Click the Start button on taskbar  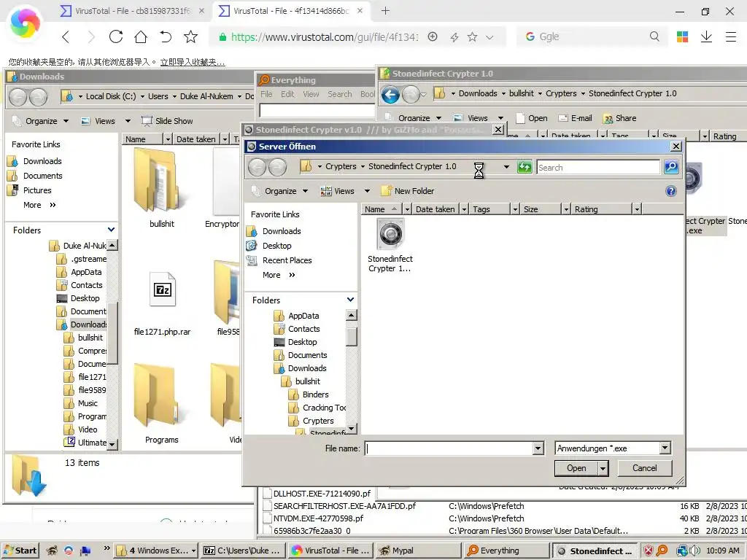pos(20,551)
